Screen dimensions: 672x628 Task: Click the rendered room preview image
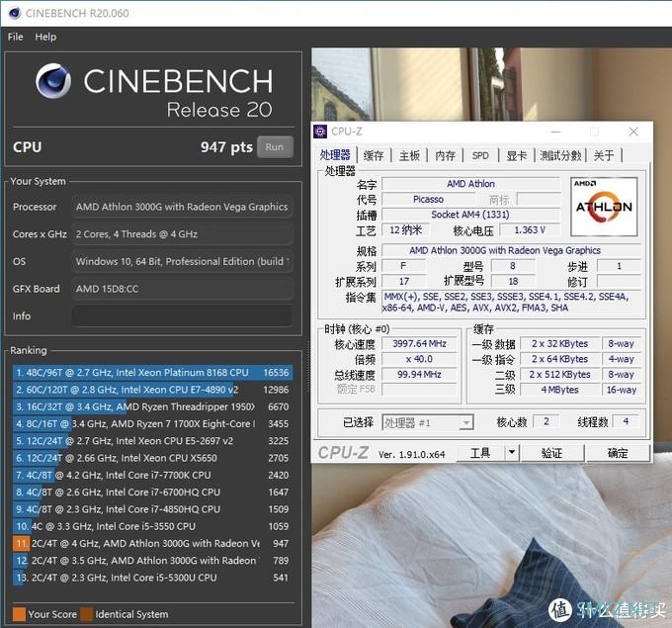(491, 545)
